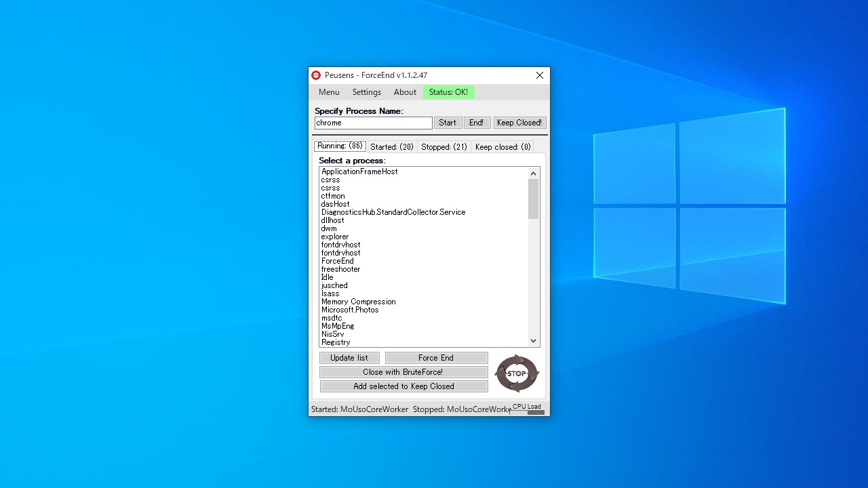This screenshot has width=868, height=488.
Task: Select the Microsoft.Photos process
Action: tap(350, 310)
